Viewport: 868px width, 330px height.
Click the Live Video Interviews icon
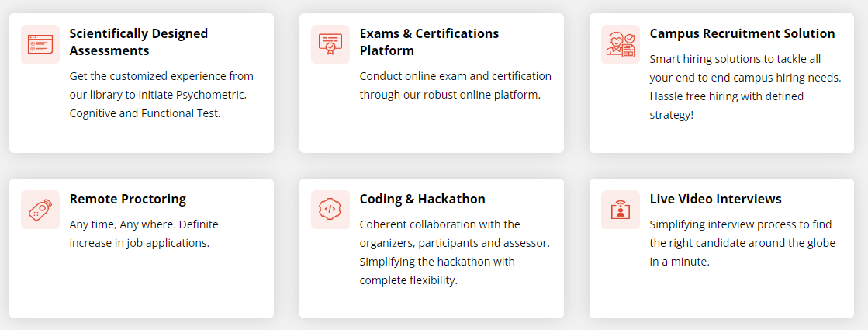point(621,210)
